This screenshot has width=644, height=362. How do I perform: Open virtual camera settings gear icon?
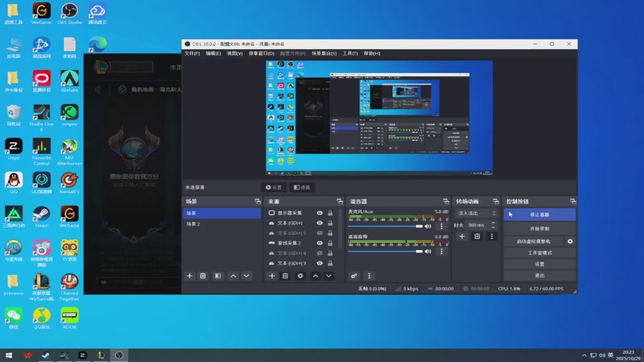pyautogui.click(x=570, y=241)
